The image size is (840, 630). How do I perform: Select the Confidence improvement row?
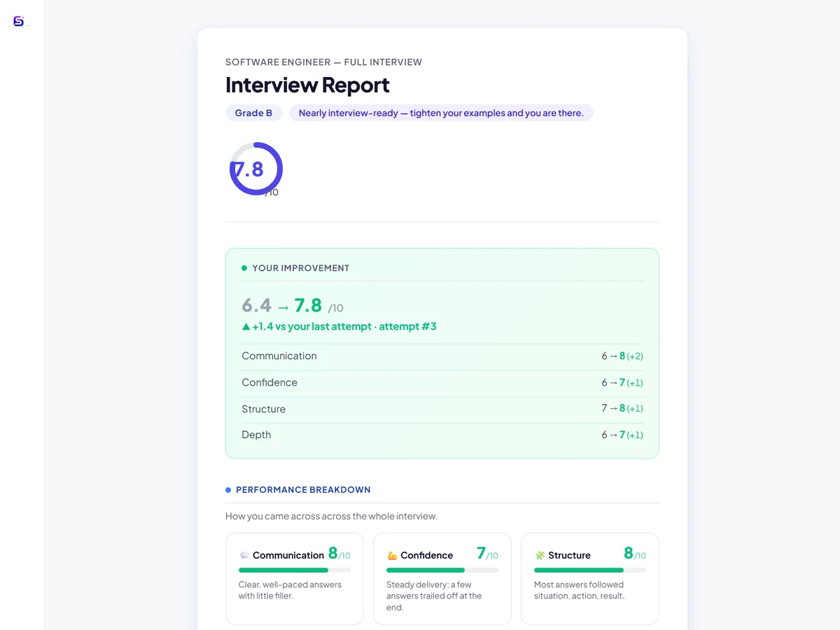pos(442,383)
